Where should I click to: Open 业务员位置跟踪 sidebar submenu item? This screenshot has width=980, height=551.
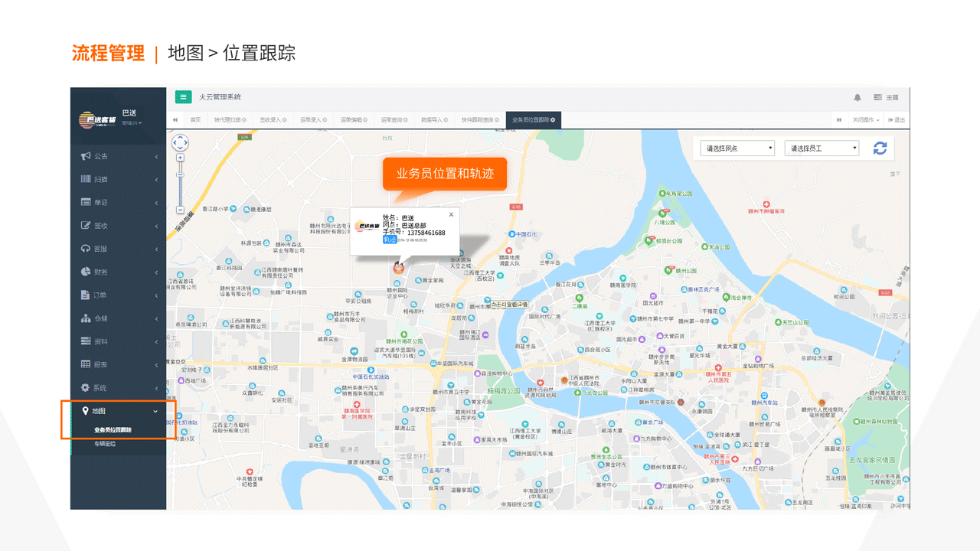113,430
